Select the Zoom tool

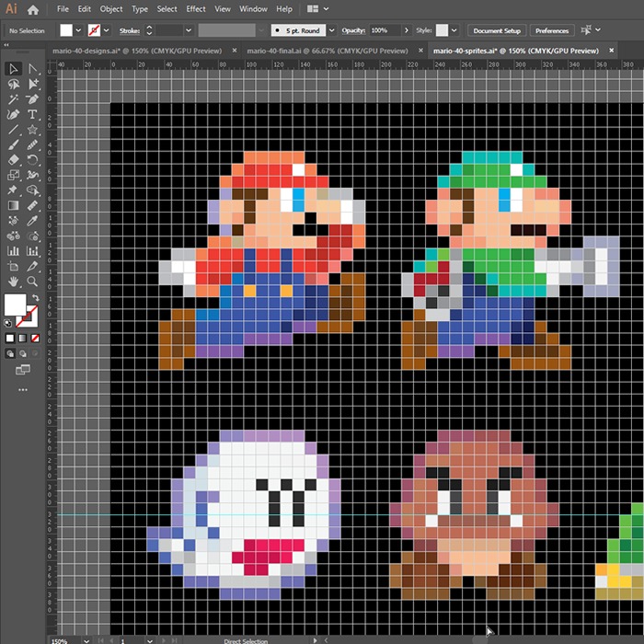(33, 281)
